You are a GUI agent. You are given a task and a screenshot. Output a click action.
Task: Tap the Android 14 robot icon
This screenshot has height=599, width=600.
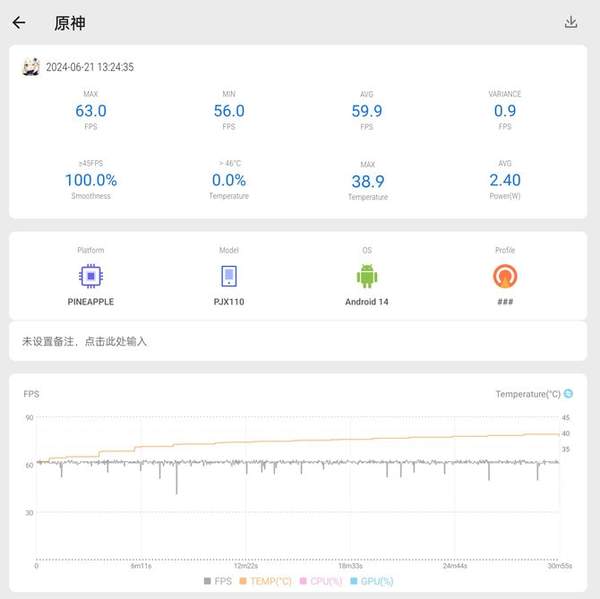tap(367, 276)
